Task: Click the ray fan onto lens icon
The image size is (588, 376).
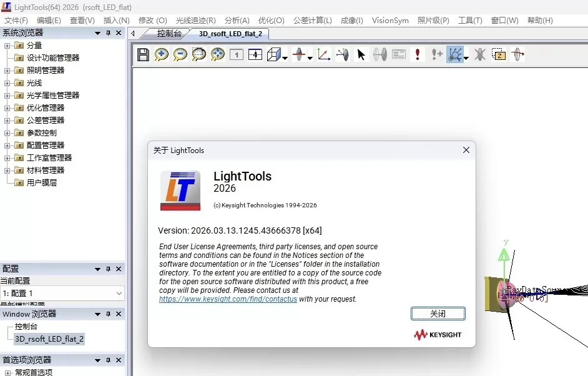Action: (x=342, y=55)
